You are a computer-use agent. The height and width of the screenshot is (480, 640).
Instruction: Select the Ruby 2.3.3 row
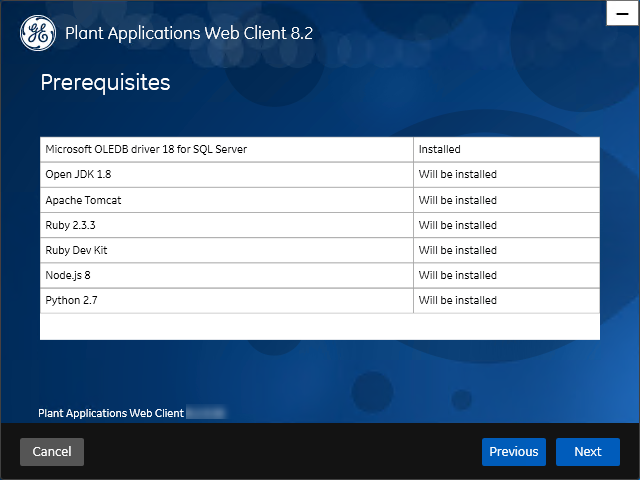(x=320, y=225)
